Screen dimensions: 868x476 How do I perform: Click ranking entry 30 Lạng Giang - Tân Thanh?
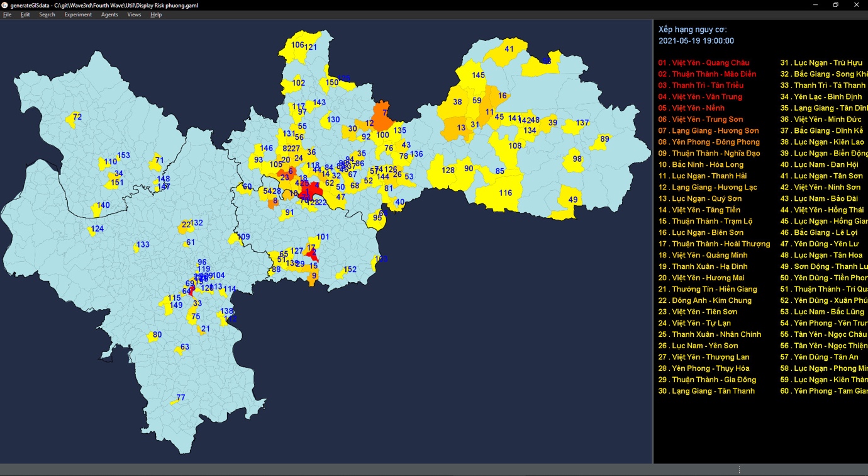coord(706,392)
